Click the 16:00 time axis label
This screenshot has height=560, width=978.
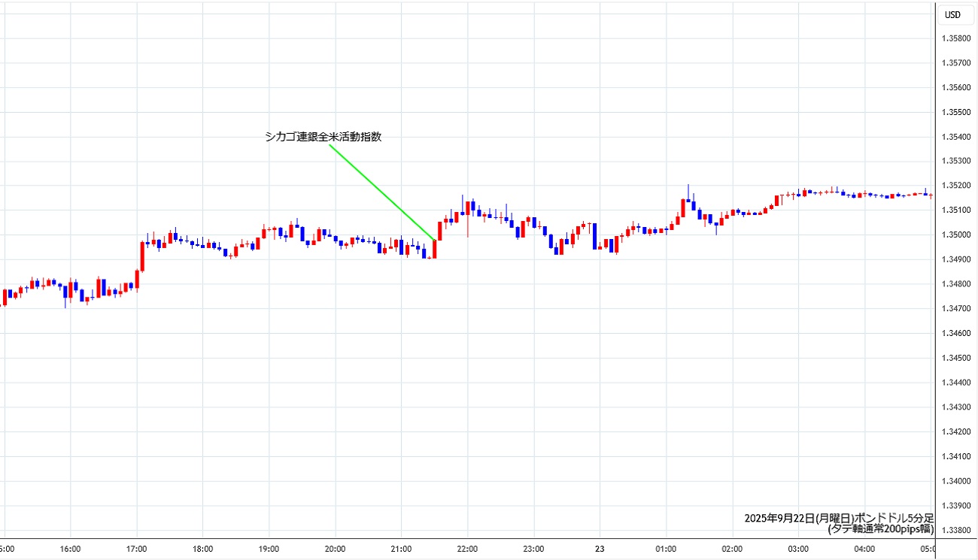[x=70, y=549]
